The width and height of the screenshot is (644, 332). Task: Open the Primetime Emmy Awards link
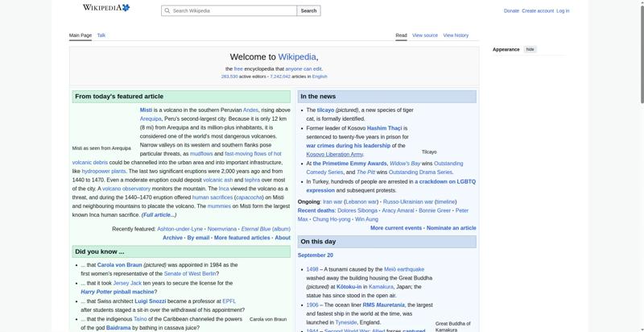pyautogui.click(x=350, y=164)
